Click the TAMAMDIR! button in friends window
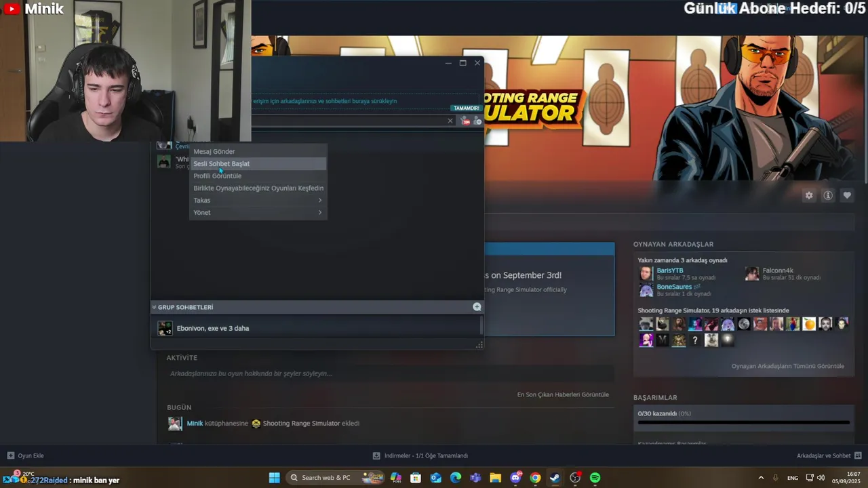 467,108
